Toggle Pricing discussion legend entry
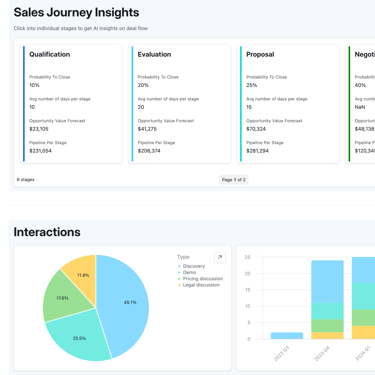This screenshot has width=375, height=375. click(x=200, y=279)
